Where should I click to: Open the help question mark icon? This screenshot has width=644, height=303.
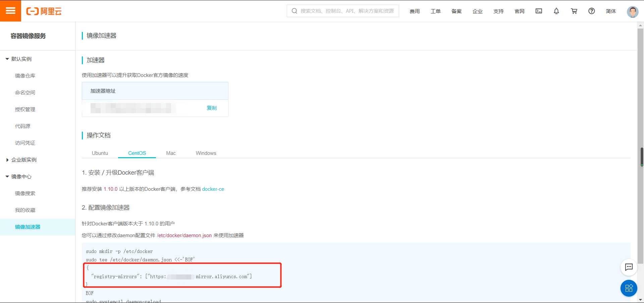(x=592, y=11)
